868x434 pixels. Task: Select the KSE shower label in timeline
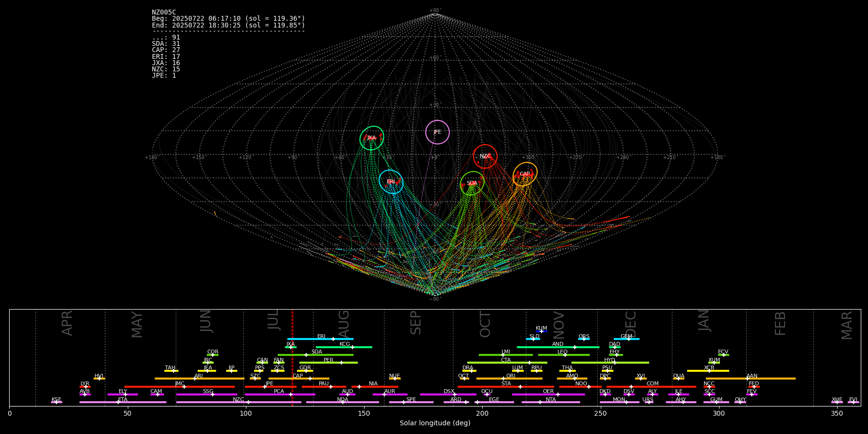click(x=56, y=399)
